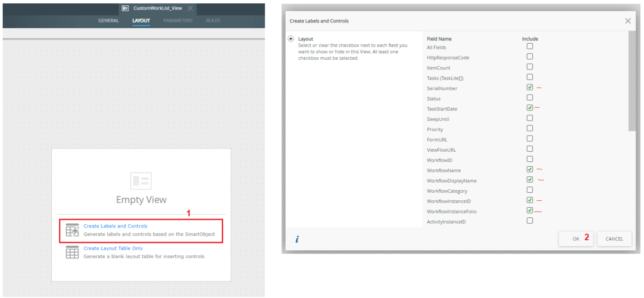Collapse the Layout section arrow
Viewport: 644px width, 298px height.
click(x=291, y=39)
